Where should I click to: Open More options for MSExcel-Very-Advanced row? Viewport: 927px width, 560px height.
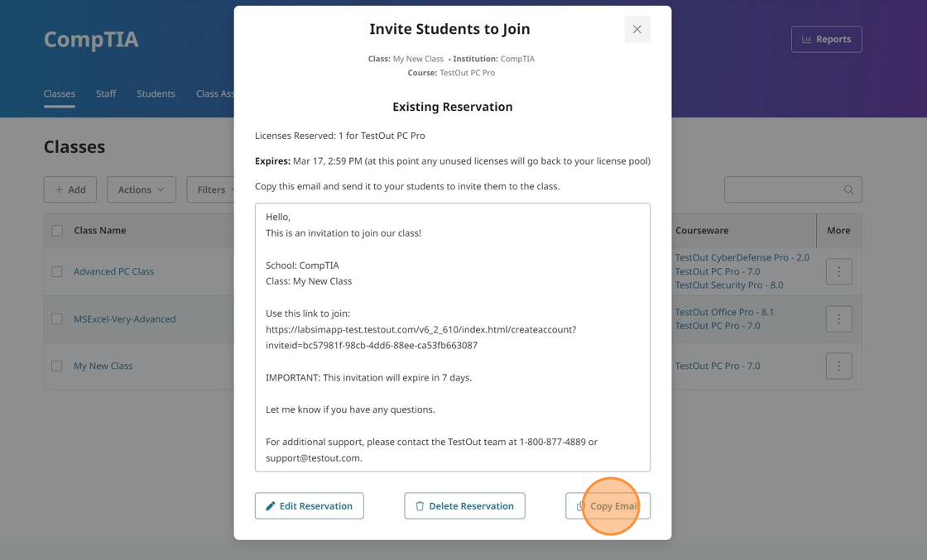point(838,319)
